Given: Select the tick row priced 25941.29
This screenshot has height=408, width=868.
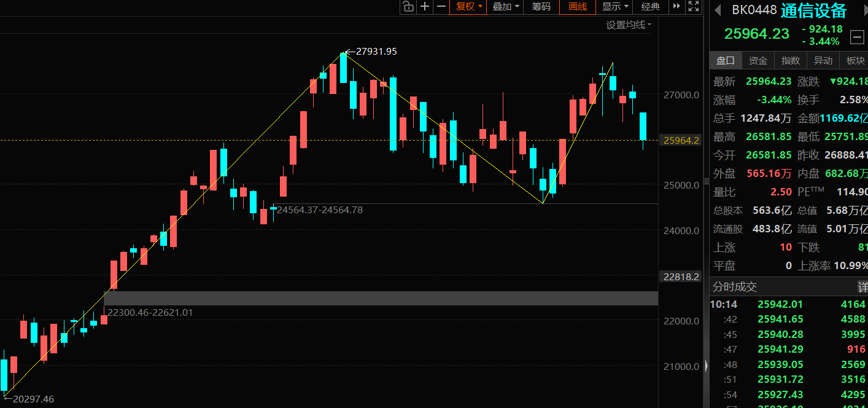Looking at the screenshot, I should (x=789, y=349).
